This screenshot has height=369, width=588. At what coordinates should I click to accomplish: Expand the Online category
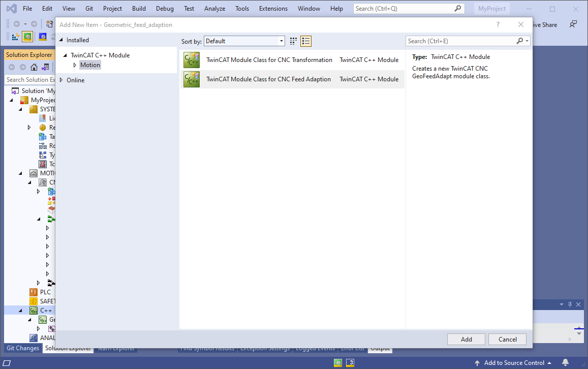(61, 80)
